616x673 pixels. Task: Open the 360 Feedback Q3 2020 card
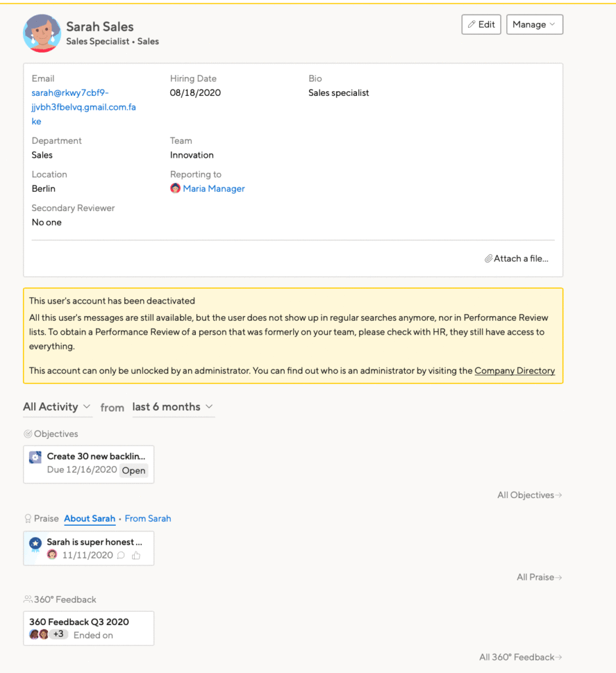click(89, 628)
